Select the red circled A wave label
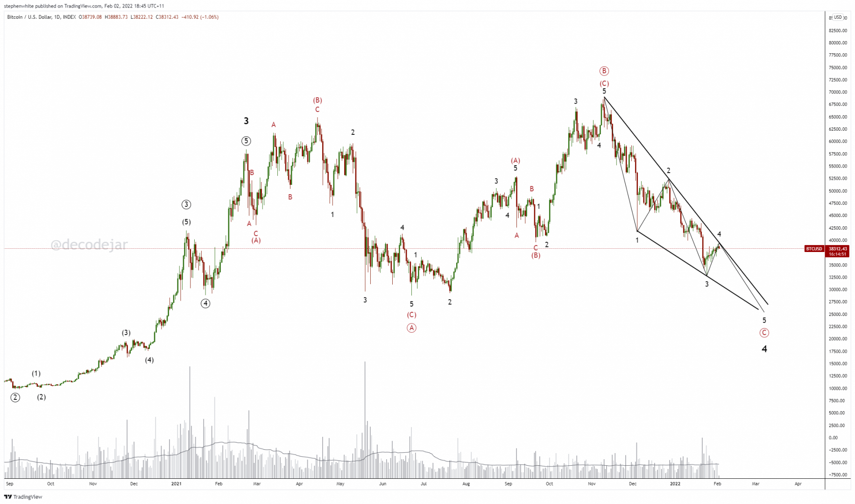 tap(411, 328)
